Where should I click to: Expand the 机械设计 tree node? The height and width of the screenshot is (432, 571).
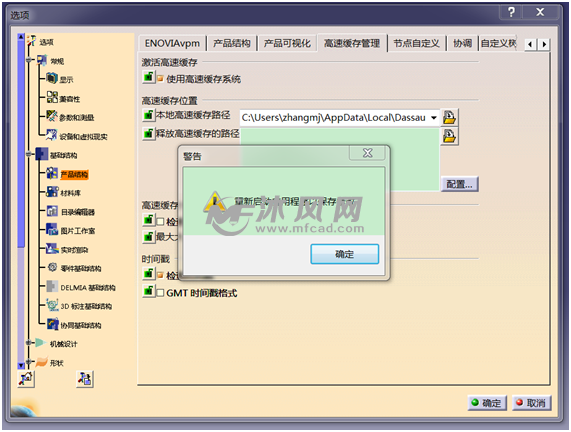[29, 343]
